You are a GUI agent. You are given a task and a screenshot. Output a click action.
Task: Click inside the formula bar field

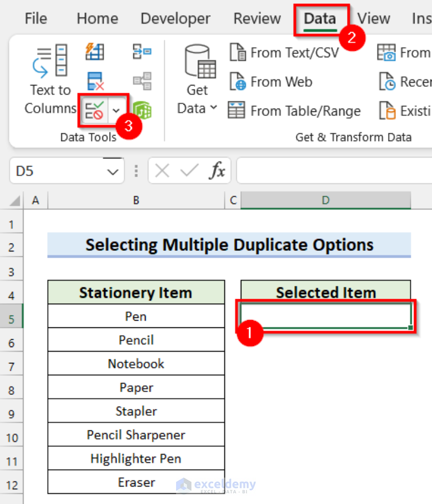pyautogui.click(x=332, y=171)
